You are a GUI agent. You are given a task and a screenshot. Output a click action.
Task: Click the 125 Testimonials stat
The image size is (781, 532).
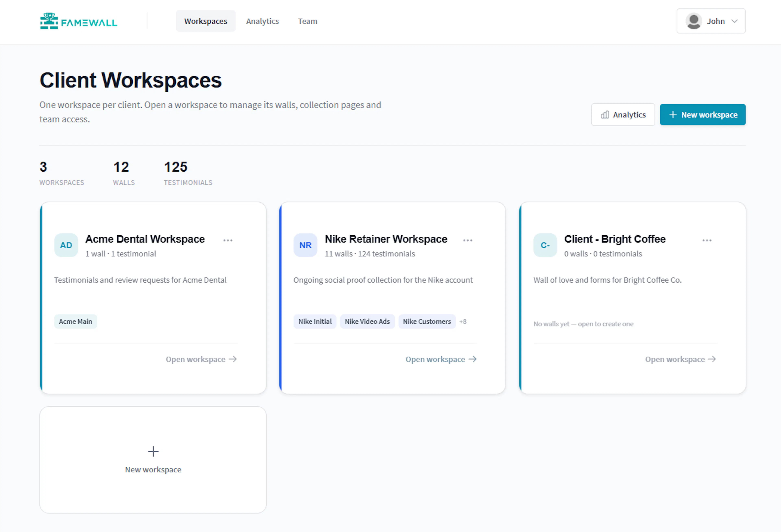[188, 173]
